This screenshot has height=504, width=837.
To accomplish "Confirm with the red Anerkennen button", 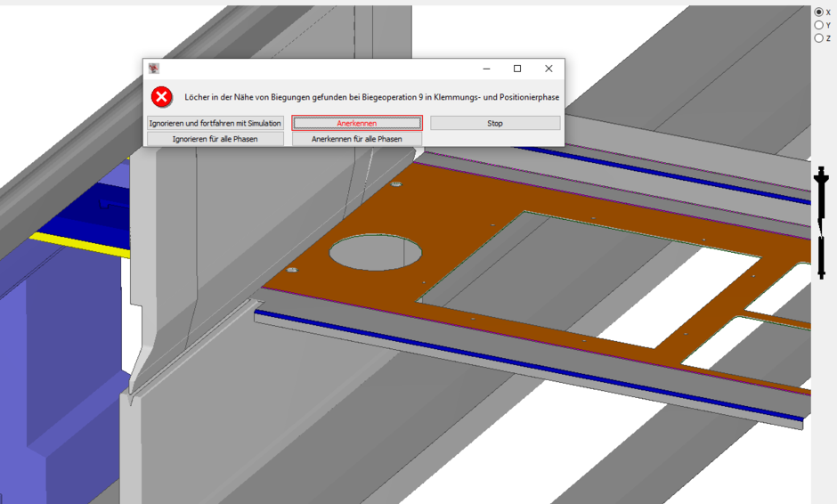I will pos(357,124).
